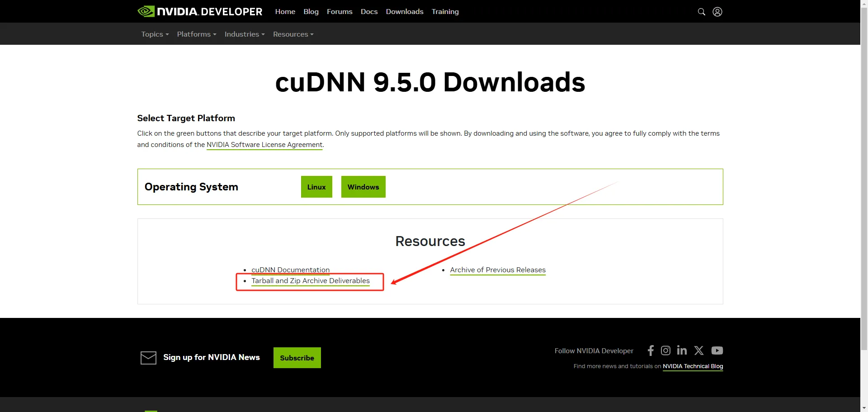Click the scrollbar down arrow
Viewport: 868px width, 412px height.
coord(864,408)
